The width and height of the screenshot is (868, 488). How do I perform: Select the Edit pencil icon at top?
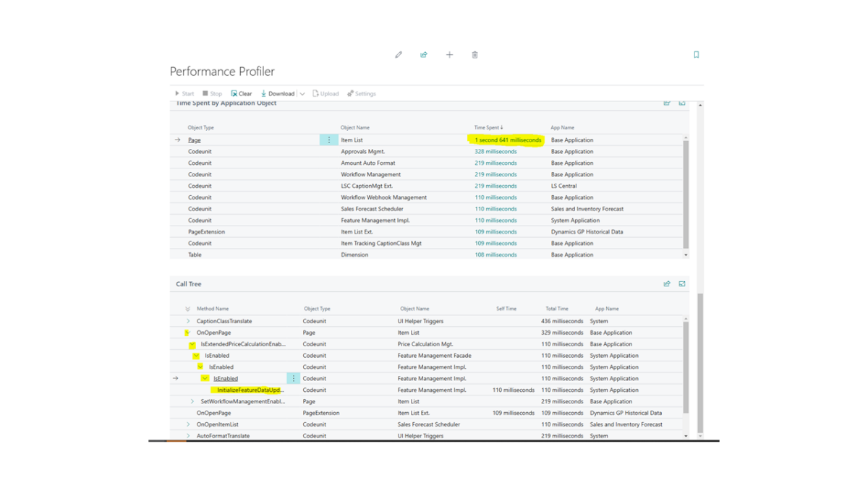[x=399, y=54]
